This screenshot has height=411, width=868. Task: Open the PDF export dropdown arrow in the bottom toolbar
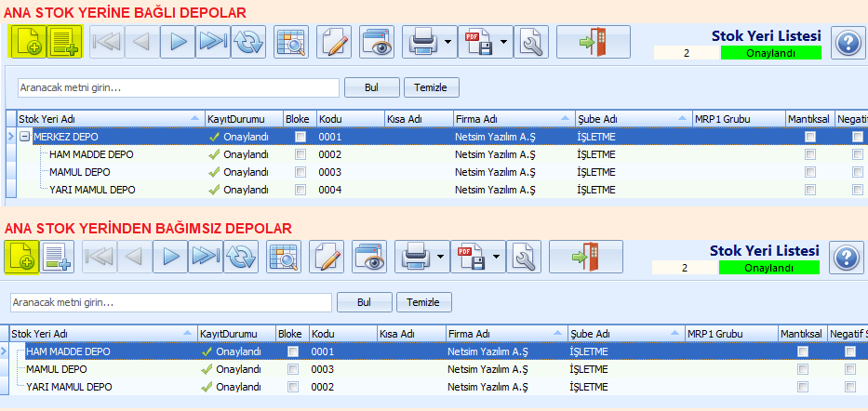tap(496, 256)
